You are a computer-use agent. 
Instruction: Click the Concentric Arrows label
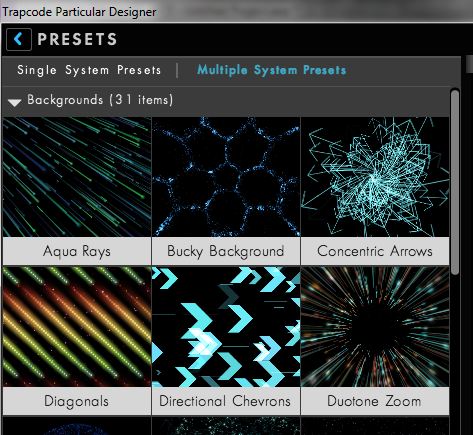point(375,251)
